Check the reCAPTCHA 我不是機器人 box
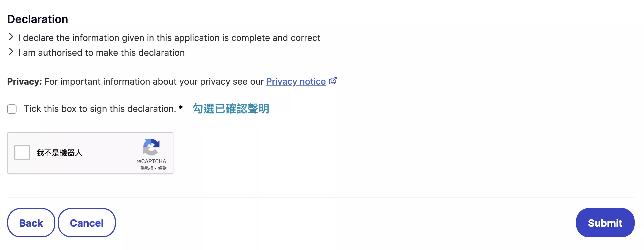The image size is (644, 250). [22, 152]
